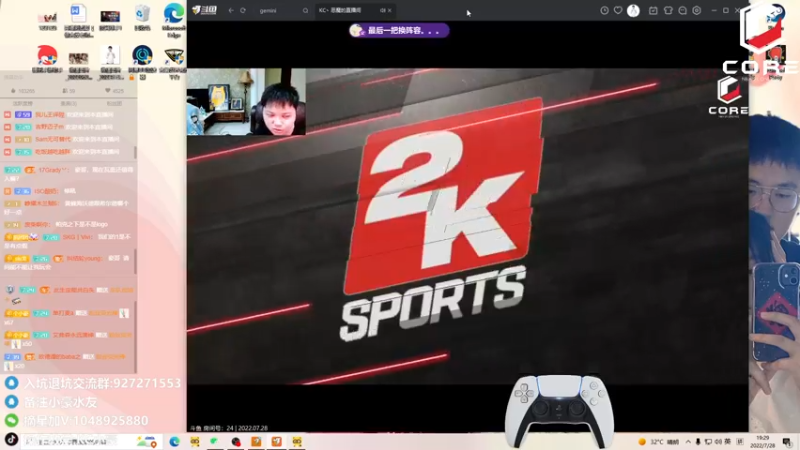Open the shield-shaped game shortcut on desktop

click(x=174, y=62)
